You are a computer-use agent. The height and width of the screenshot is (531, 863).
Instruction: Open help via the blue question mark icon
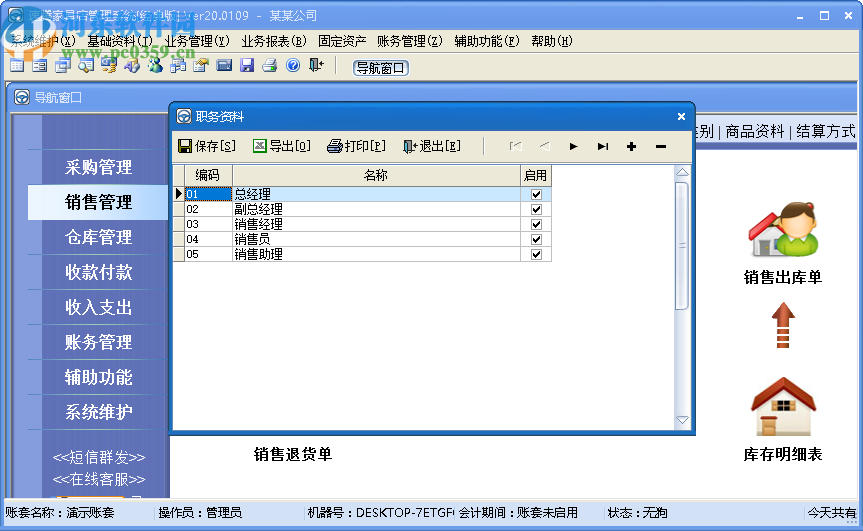[x=293, y=66]
